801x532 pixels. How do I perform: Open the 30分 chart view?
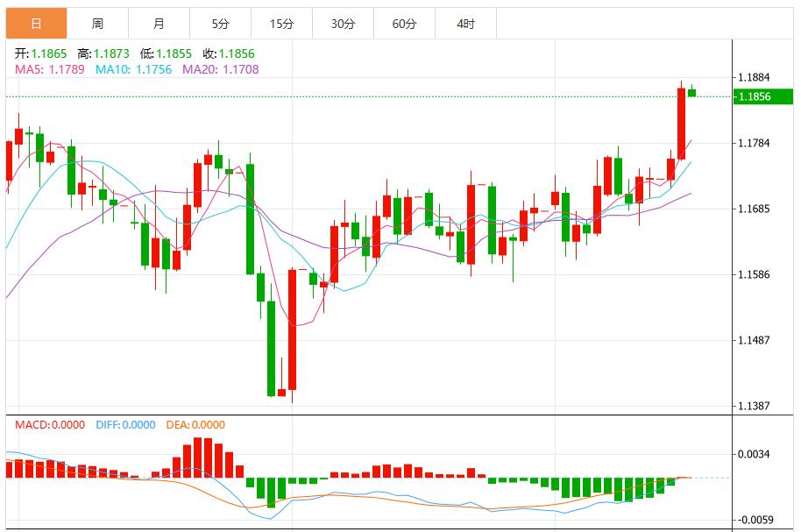(344, 18)
